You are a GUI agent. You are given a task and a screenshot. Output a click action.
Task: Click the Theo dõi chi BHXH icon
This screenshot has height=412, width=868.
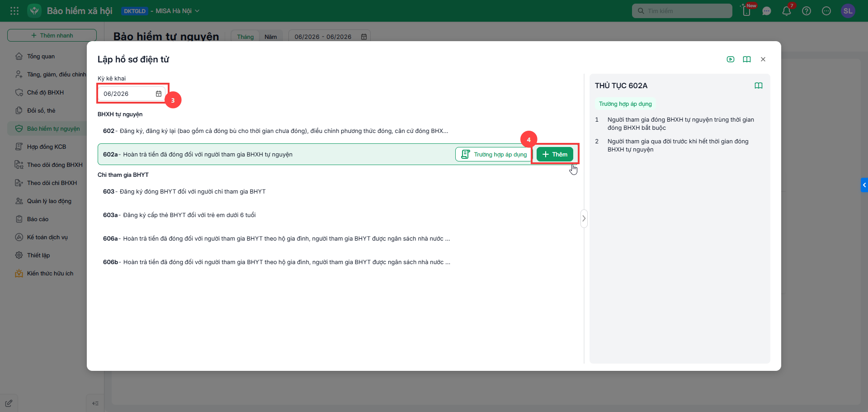pos(19,183)
